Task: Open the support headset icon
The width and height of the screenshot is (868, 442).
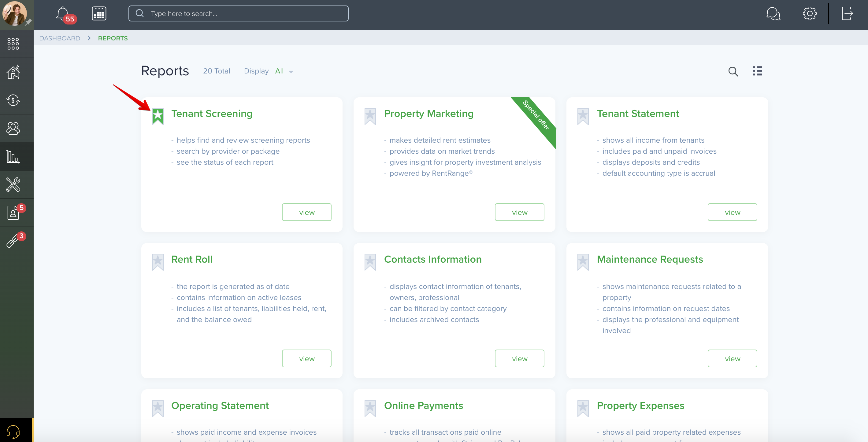Action: pyautogui.click(x=13, y=431)
